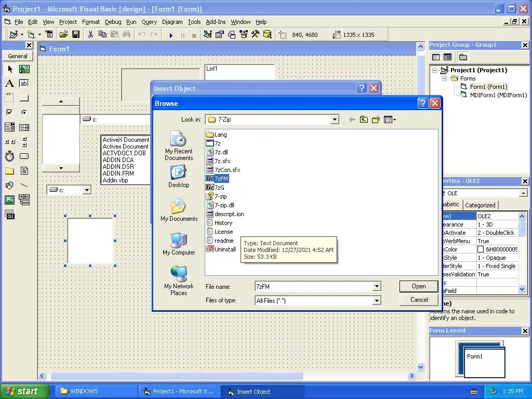
Task: Switch to the Categorized properties tab
Action: (480, 205)
